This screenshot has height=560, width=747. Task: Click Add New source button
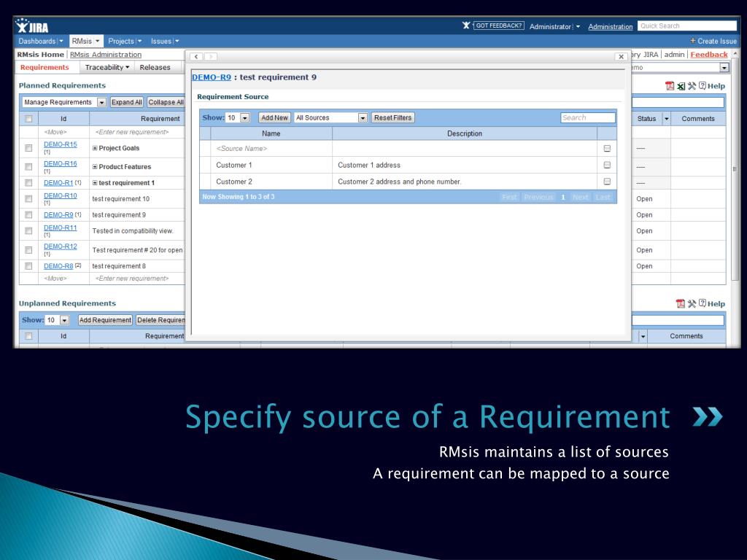coord(274,117)
